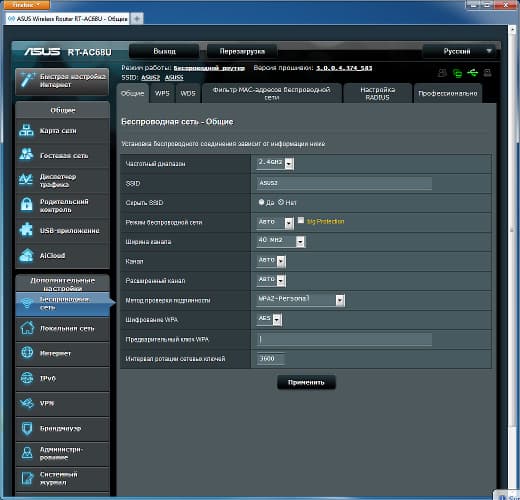The width and height of the screenshot is (520, 500).
Task: Open the firmware version link
Action: point(344,68)
